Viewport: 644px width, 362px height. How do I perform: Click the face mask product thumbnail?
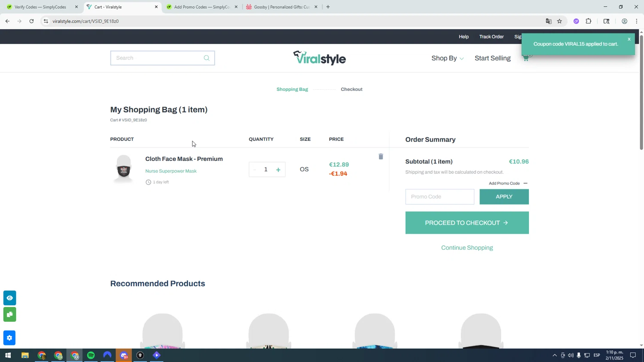[x=124, y=169]
